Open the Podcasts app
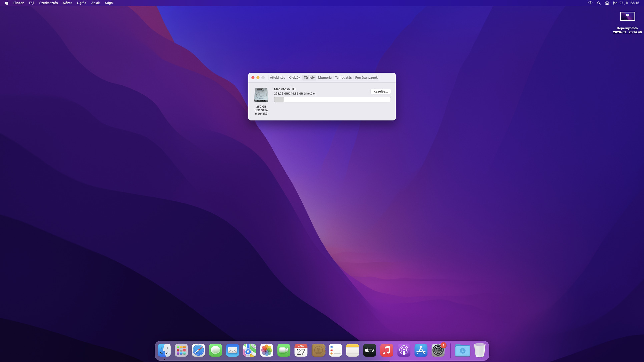Image resolution: width=644 pixels, height=362 pixels. pos(404,350)
